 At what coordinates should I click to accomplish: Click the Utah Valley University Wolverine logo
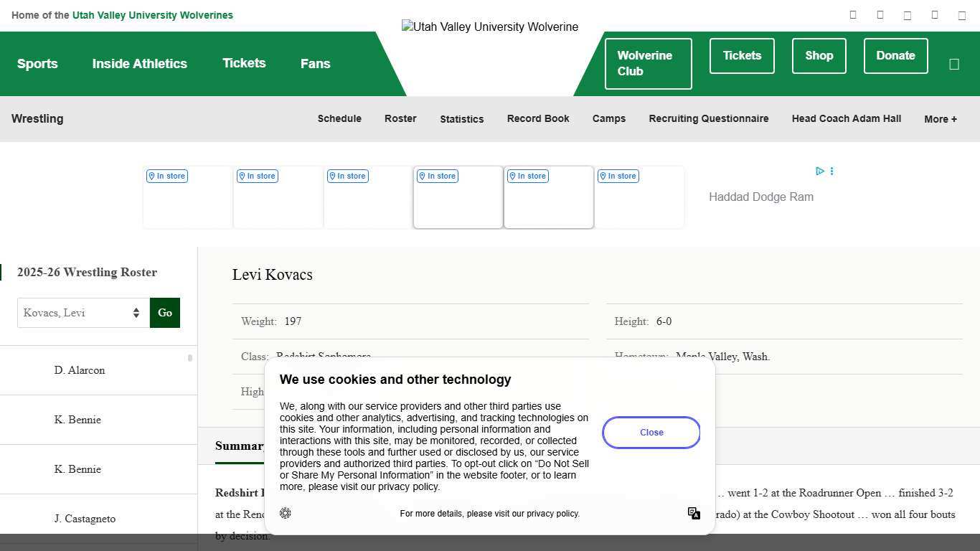(489, 27)
